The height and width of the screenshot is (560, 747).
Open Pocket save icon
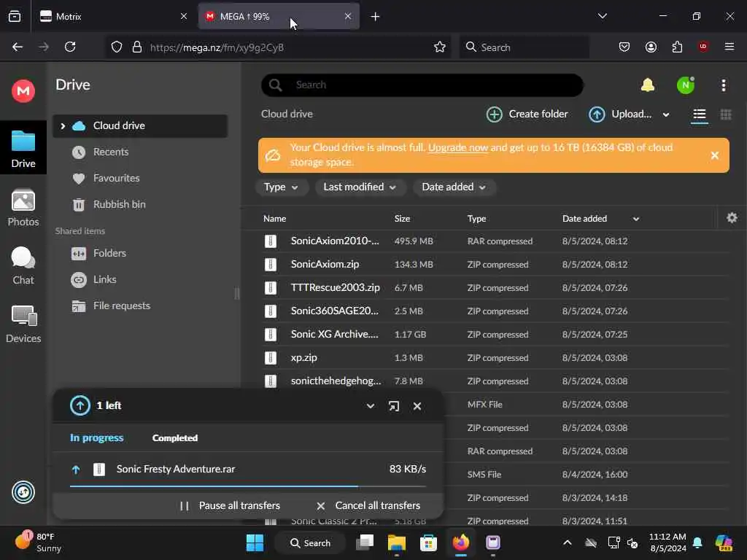624,47
